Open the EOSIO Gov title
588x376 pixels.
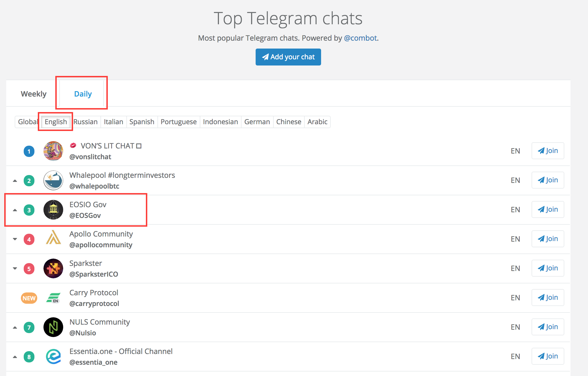88,204
